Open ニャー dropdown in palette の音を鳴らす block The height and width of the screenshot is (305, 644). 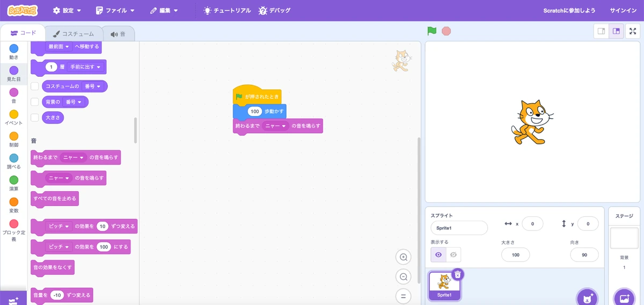pos(59,177)
